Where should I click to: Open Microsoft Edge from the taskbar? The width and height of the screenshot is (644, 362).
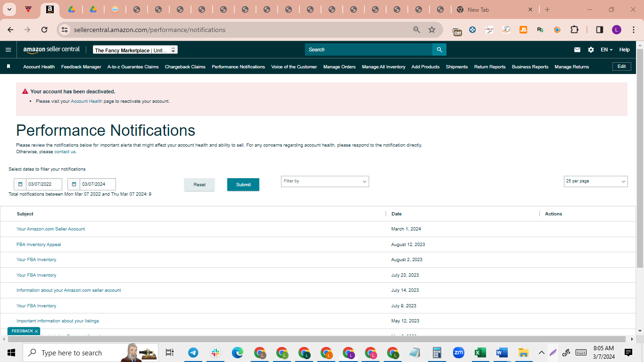coord(238,353)
